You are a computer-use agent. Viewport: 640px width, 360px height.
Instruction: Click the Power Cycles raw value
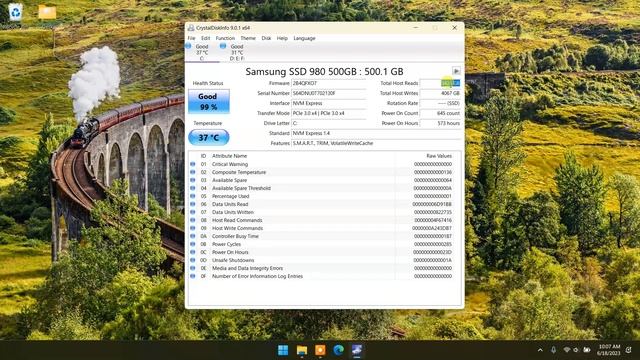pos(433,244)
